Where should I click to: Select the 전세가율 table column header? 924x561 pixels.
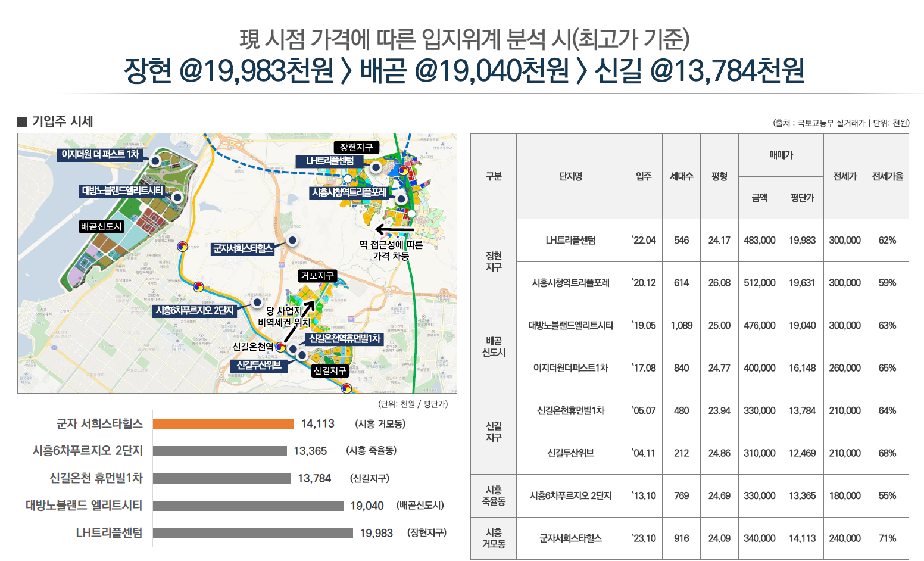click(x=887, y=176)
